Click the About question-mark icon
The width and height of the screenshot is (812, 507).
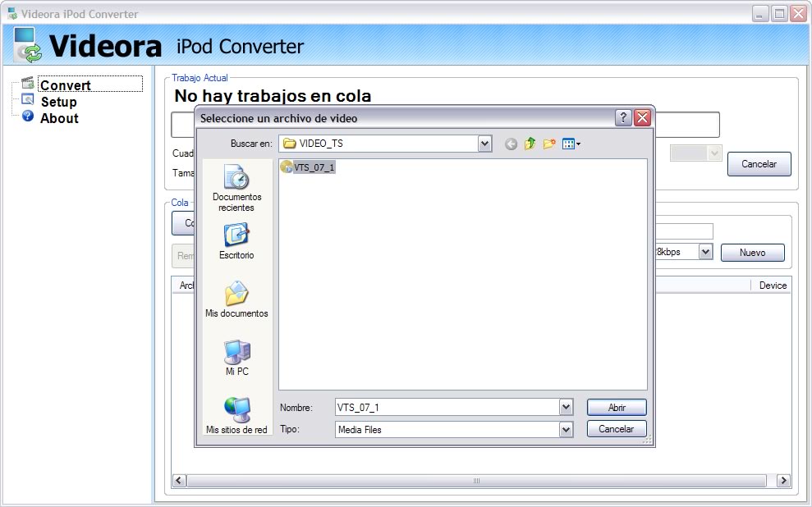tap(27, 116)
